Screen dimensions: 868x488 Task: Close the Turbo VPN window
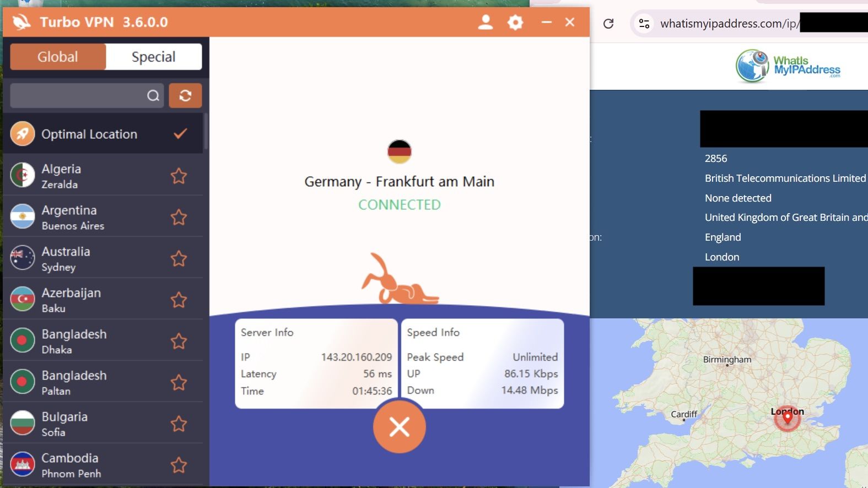pyautogui.click(x=570, y=22)
